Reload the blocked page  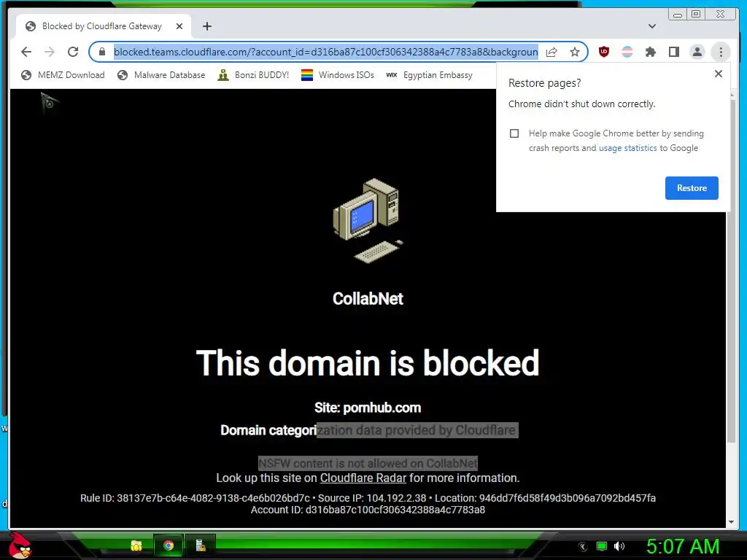[73, 52]
